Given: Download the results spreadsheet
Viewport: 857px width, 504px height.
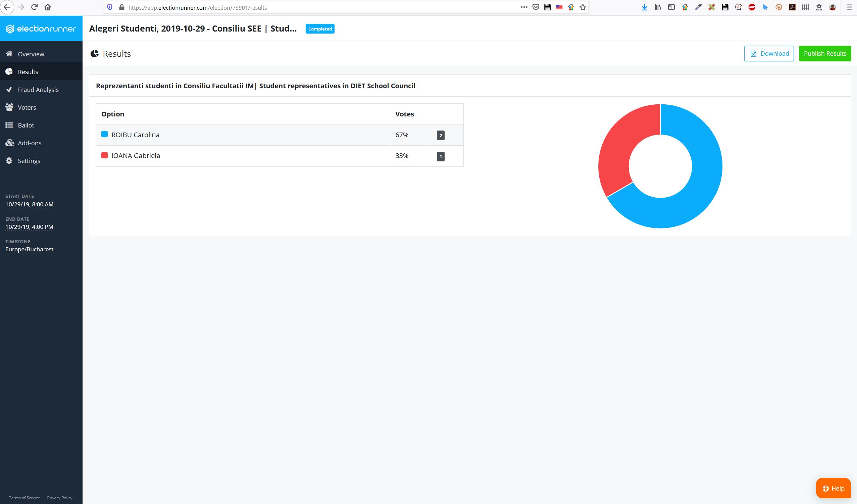Looking at the screenshot, I should pyautogui.click(x=768, y=53).
